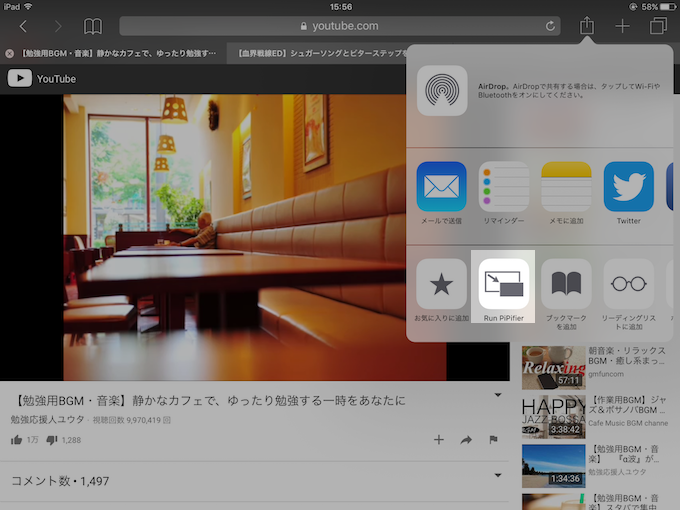Open the bookmarks book icon in toolbar

coord(93,26)
